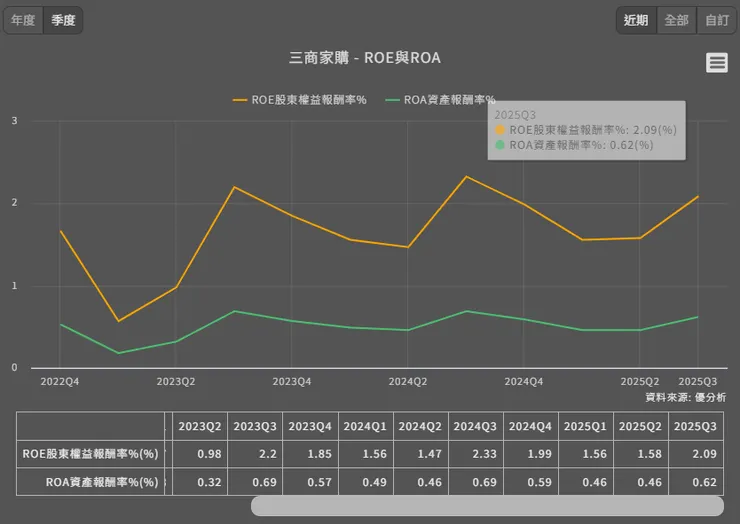Click the 2024Q2 x-axis label on chart
Viewport: 740px width, 524px height.
point(408,381)
